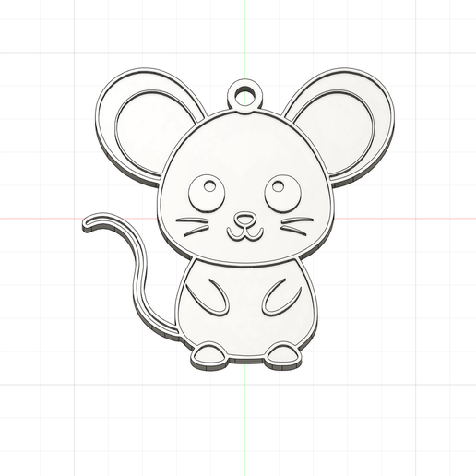Select the mouse model's right eye
The width and height of the screenshot is (476, 476).
point(282,194)
